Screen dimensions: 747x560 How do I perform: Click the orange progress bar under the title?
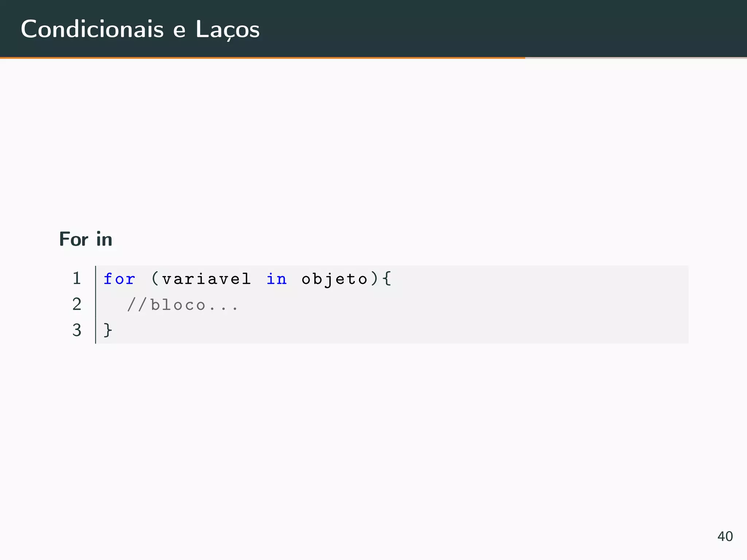(x=263, y=58)
